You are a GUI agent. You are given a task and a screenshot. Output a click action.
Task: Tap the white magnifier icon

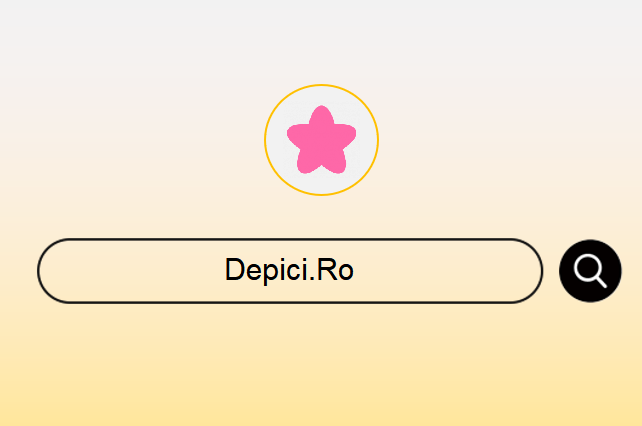pos(590,271)
